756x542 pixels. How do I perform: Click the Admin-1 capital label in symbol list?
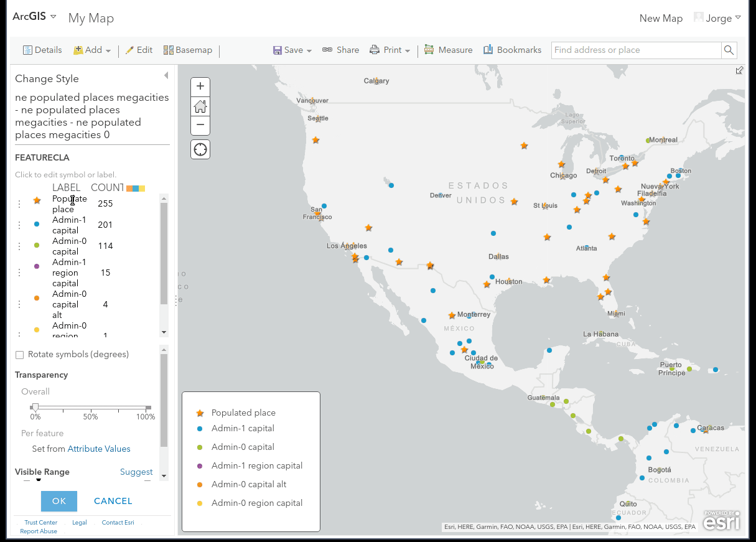tap(70, 225)
